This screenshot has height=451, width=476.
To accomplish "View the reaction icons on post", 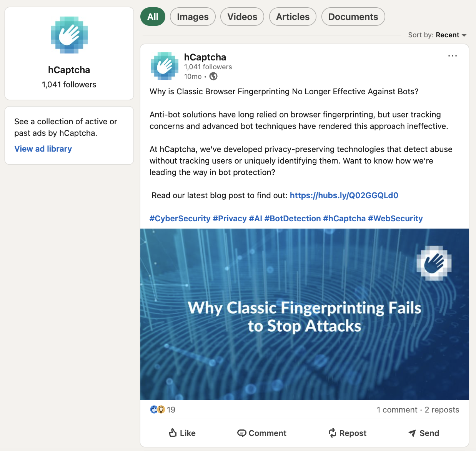I will (157, 410).
